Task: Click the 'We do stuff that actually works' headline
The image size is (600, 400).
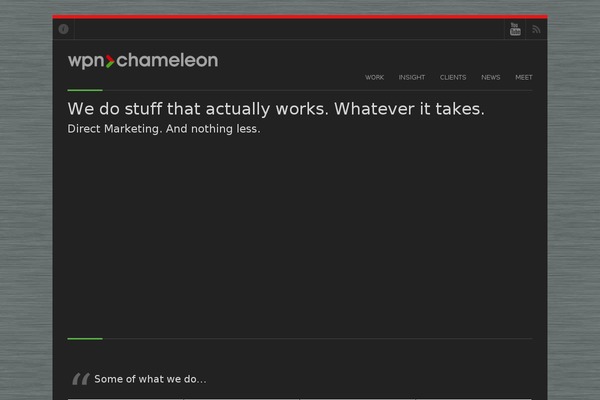Action: pos(276,109)
